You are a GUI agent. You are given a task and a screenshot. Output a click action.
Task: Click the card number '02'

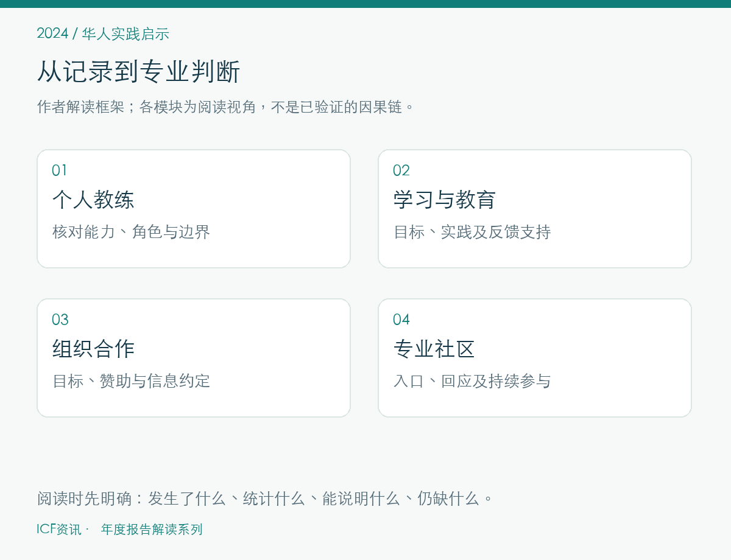pyautogui.click(x=401, y=170)
